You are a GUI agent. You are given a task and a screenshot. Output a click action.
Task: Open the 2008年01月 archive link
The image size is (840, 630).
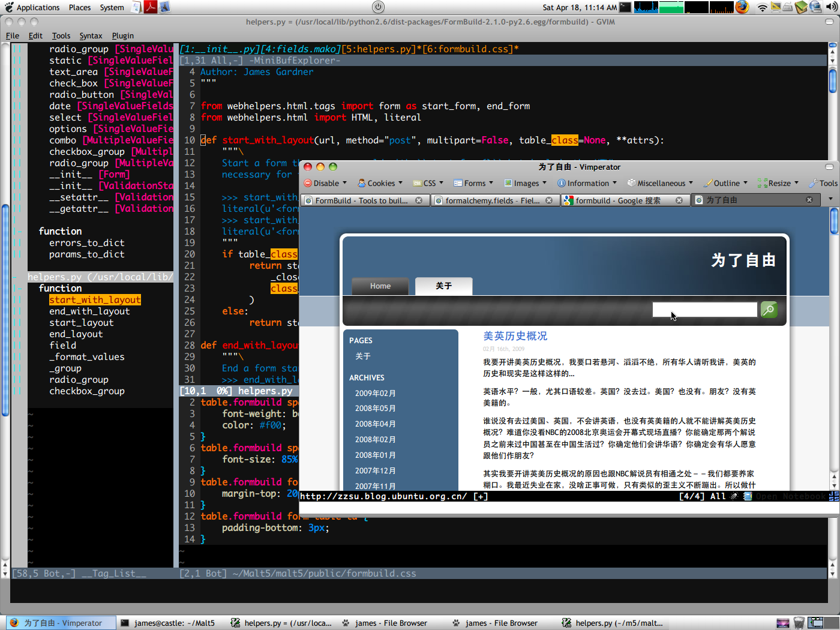[x=375, y=455]
